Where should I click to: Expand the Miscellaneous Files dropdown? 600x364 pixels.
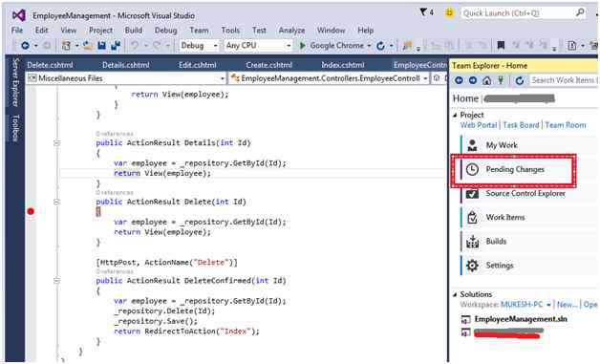222,78
